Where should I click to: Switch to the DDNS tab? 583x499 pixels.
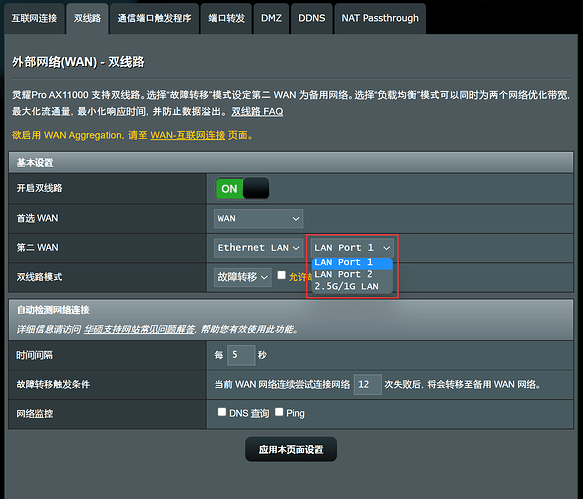click(x=312, y=19)
